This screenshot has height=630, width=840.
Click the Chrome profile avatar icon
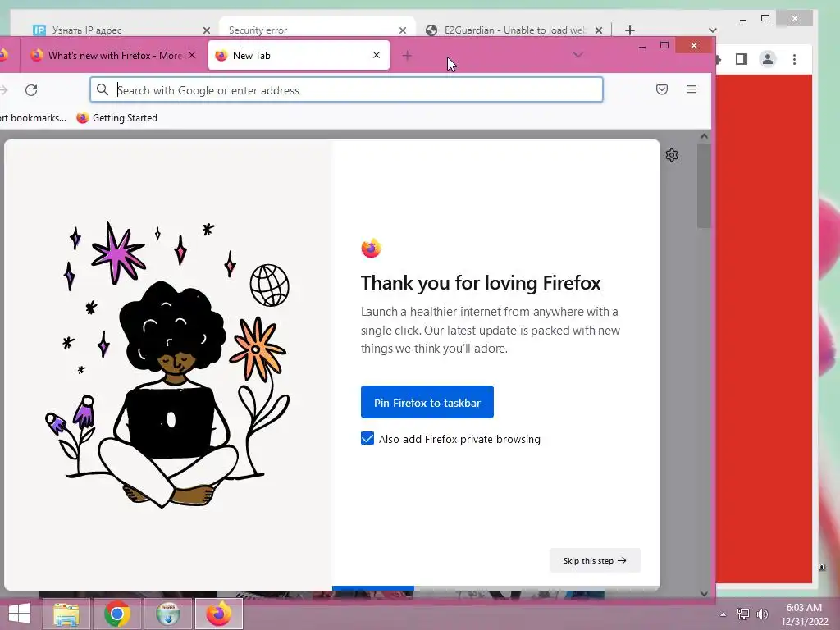(768, 59)
